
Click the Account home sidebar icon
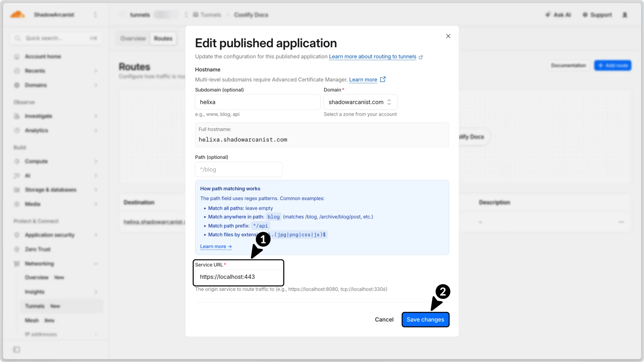coord(17,57)
